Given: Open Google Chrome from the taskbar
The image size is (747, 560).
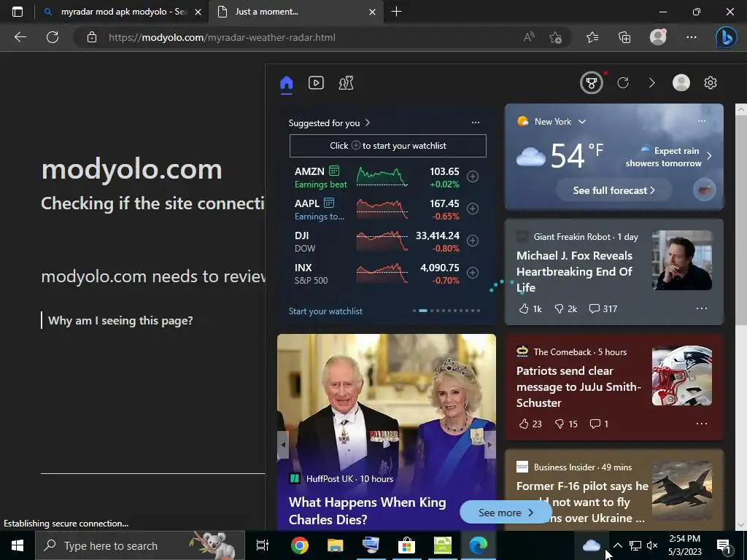Looking at the screenshot, I should [x=300, y=545].
